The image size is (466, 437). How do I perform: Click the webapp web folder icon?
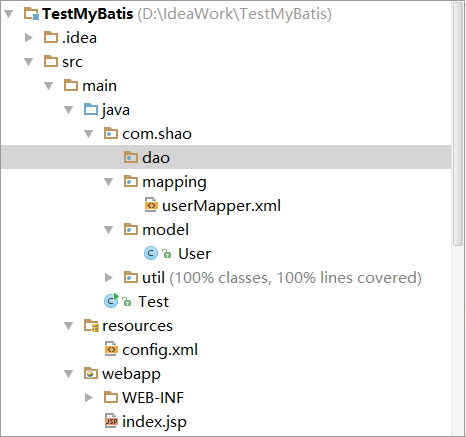(91, 373)
